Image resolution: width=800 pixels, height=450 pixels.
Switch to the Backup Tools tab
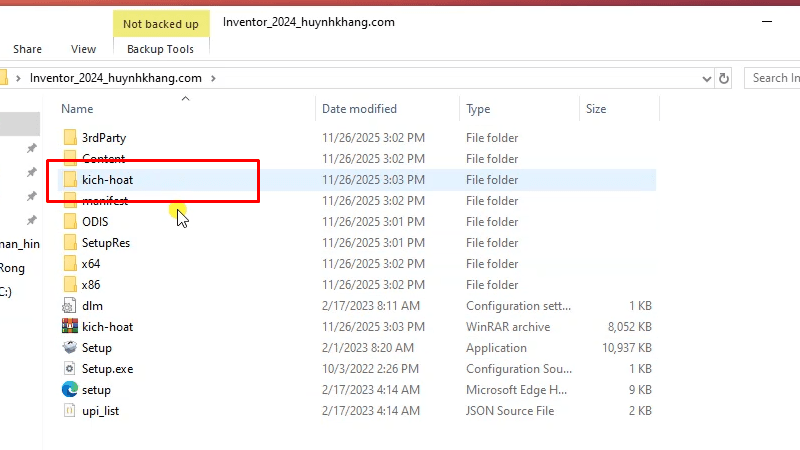(x=160, y=49)
